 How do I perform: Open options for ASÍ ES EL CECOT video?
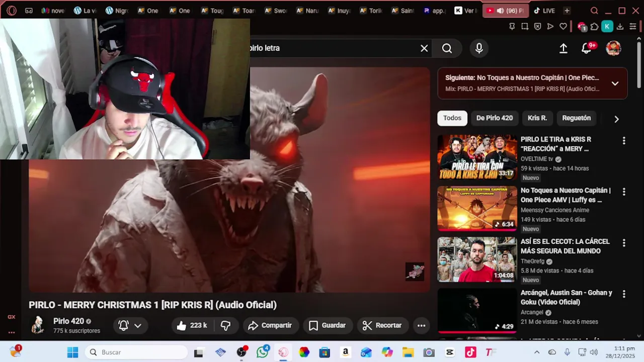point(624,243)
